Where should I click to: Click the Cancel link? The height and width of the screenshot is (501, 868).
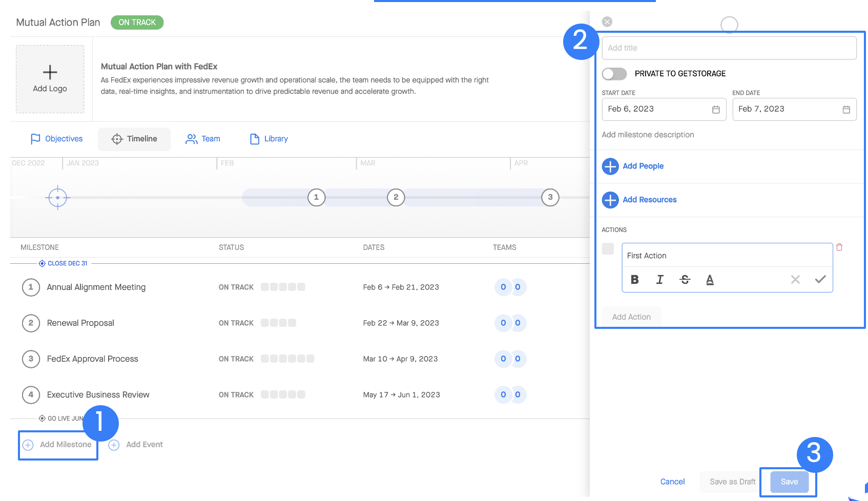(x=672, y=482)
